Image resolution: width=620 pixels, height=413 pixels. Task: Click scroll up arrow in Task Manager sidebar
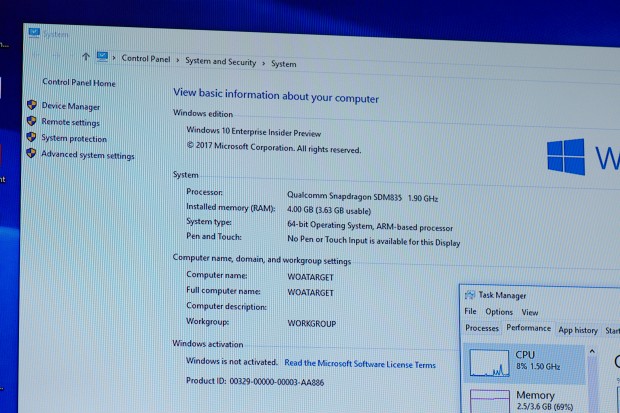coord(592,351)
